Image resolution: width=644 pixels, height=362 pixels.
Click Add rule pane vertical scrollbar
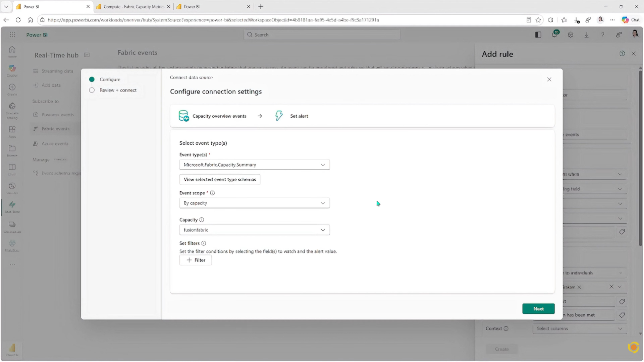640,158
